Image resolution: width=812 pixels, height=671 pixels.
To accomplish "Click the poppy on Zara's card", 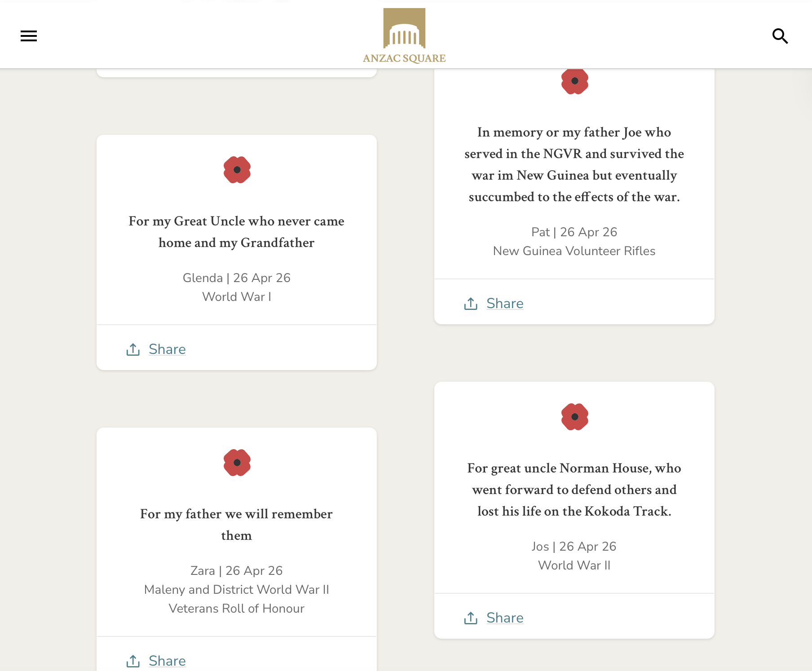I will click(x=237, y=463).
